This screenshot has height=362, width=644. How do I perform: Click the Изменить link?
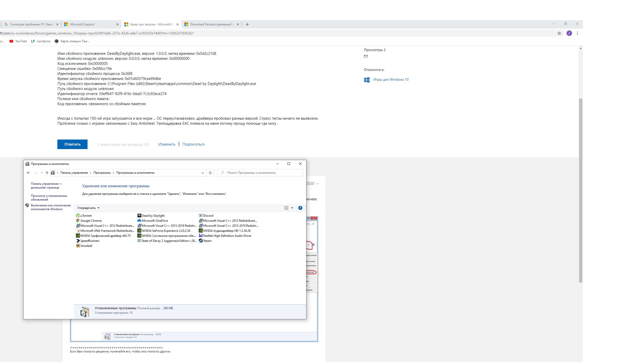(167, 144)
